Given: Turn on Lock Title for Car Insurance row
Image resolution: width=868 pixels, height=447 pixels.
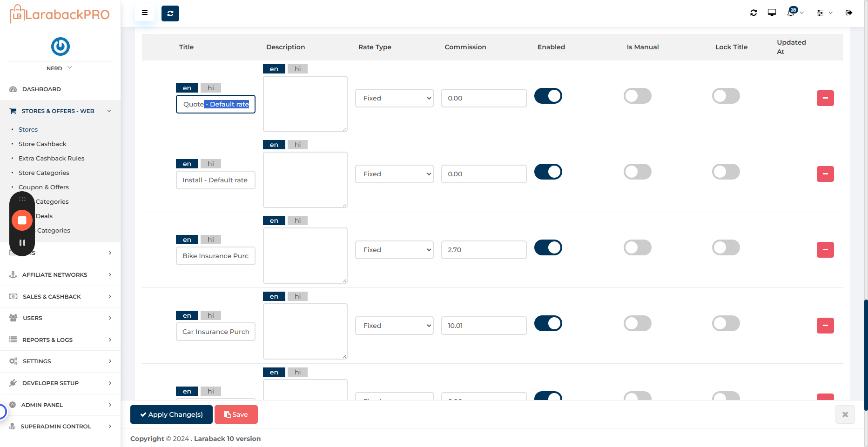Looking at the screenshot, I should (x=726, y=323).
